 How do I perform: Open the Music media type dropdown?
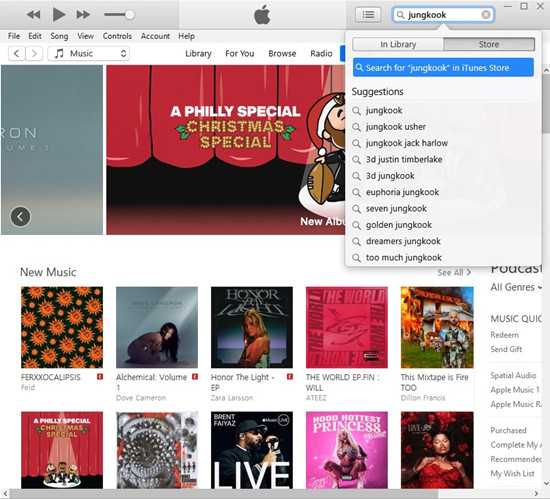click(x=89, y=54)
